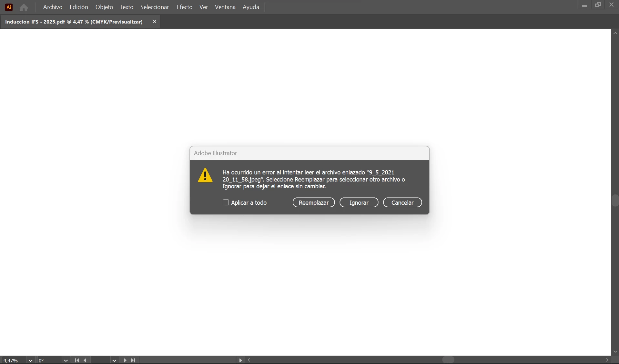Click the Ignorar button
The height and width of the screenshot is (364, 619).
359,202
